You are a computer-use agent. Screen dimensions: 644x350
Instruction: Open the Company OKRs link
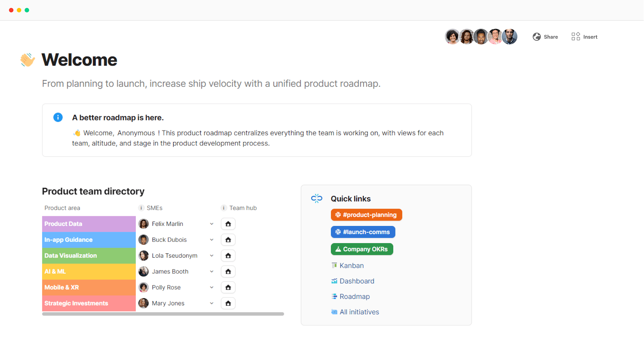click(x=362, y=249)
